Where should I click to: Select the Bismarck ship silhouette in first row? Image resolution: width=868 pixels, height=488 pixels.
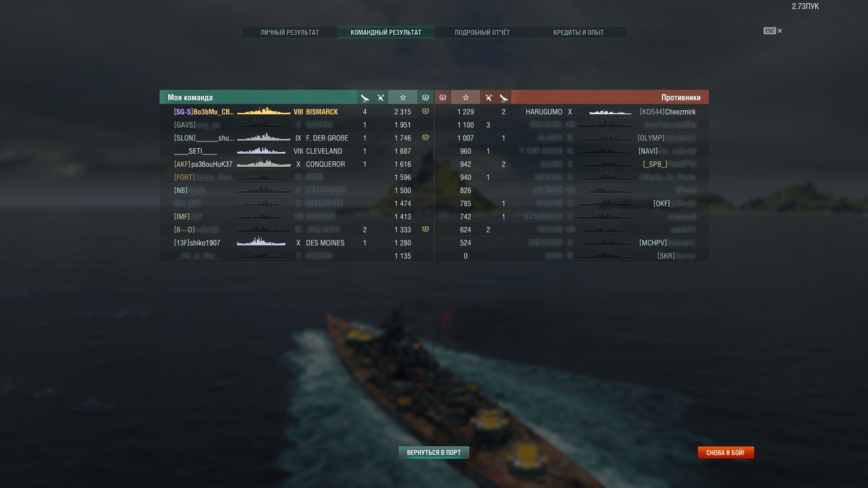[264, 111]
